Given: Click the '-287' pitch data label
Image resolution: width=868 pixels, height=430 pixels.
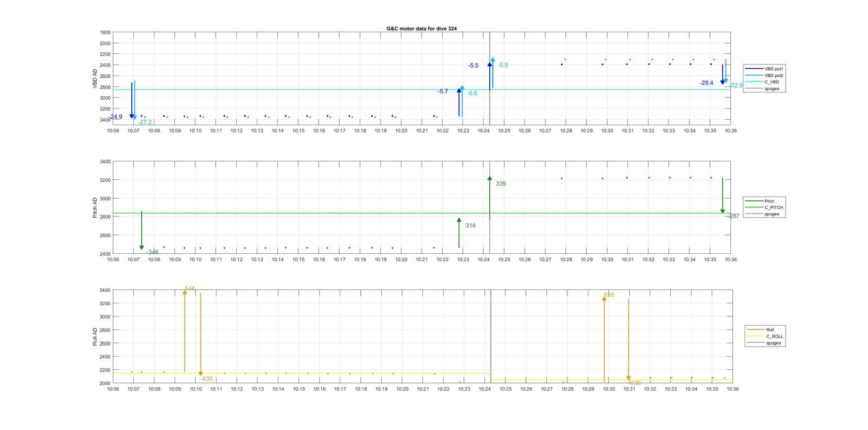Looking at the screenshot, I should (733, 216).
